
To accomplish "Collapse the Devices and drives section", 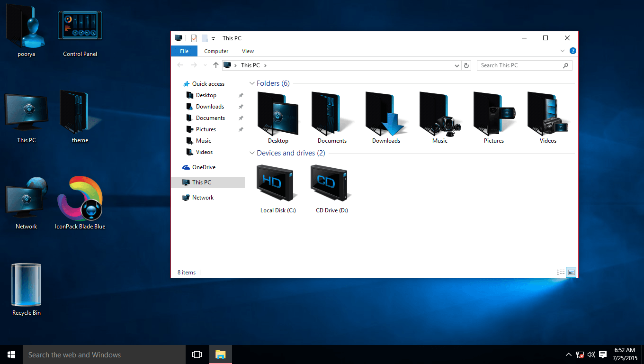I will 252,153.
